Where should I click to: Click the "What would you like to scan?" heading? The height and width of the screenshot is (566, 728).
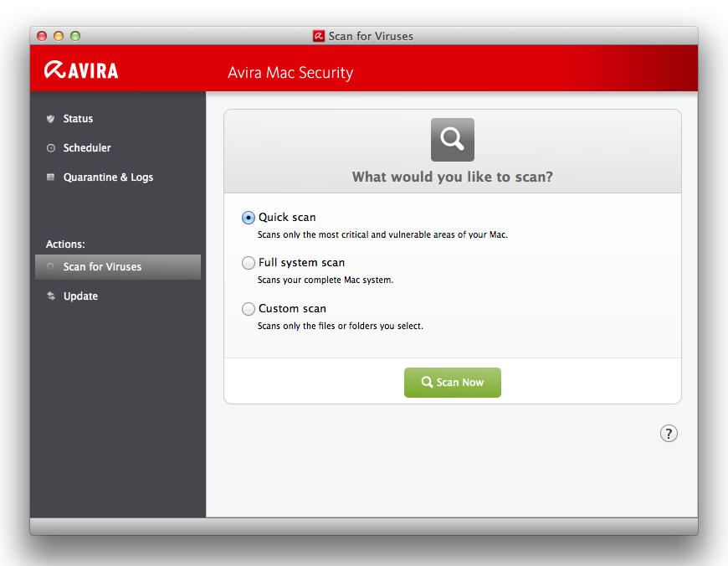(x=452, y=177)
